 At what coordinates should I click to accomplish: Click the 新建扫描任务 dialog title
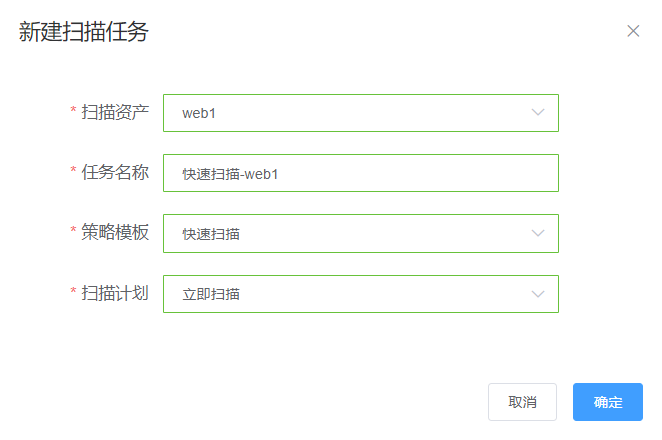tap(84, 32)
